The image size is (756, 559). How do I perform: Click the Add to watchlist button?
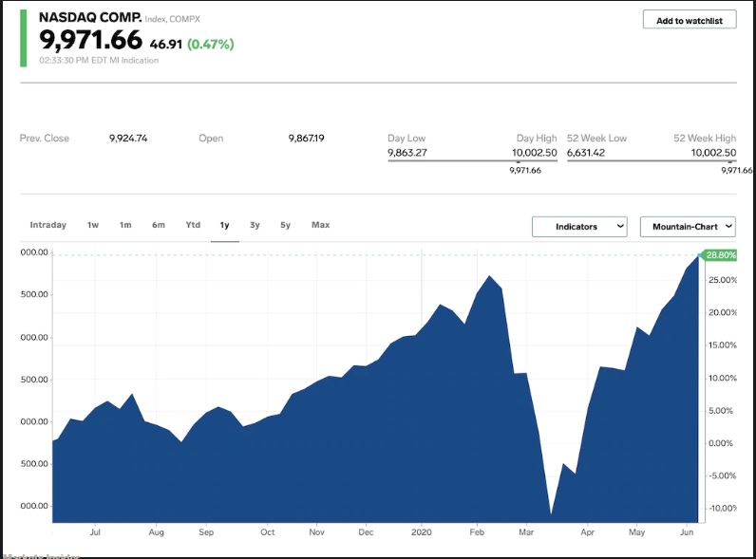(x=690, y=20)
